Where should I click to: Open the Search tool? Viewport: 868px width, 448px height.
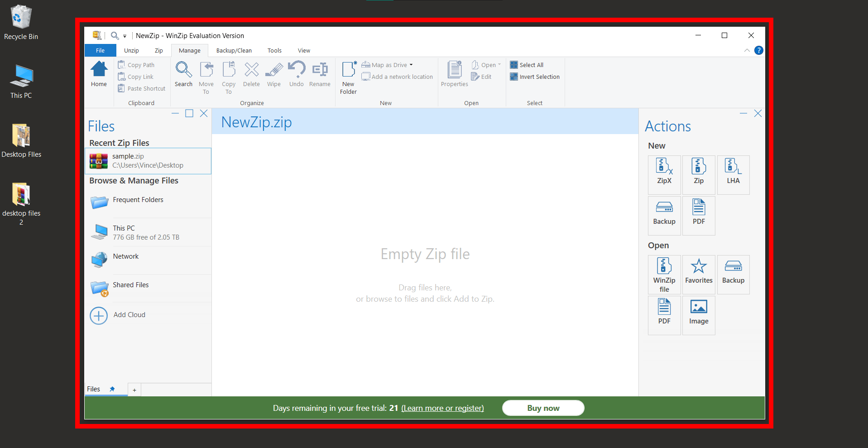click(x=183, y=76)
